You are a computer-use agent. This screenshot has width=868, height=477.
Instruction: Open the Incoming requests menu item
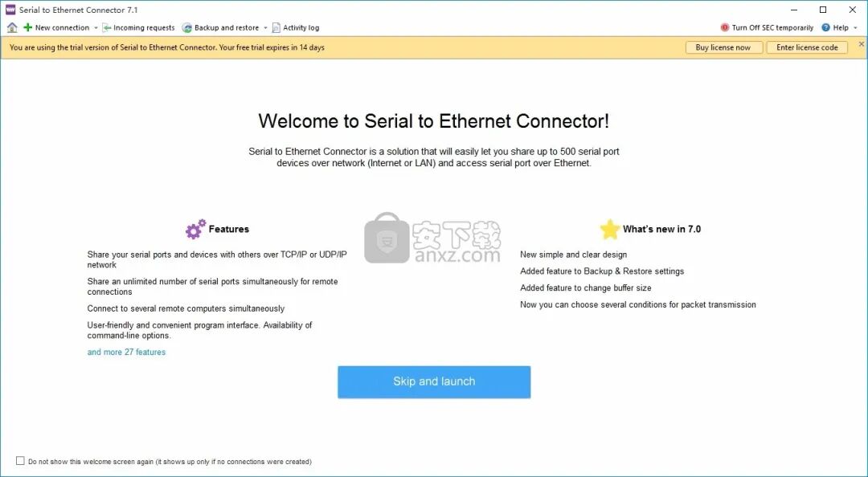point(145,26)
